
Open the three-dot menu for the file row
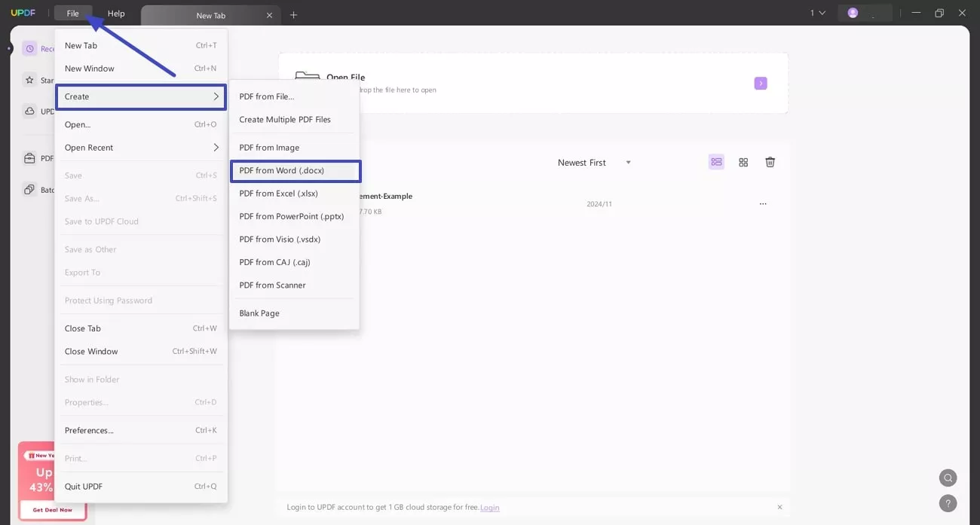pos(763,204)
